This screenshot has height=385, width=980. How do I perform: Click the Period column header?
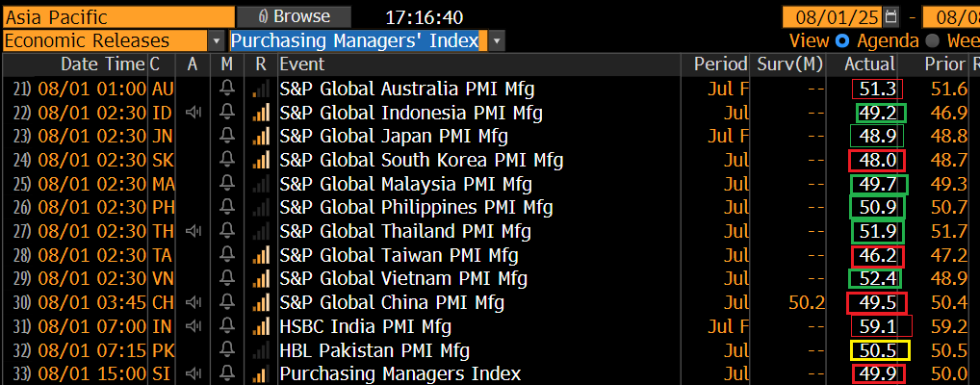(x=721, y=64)
